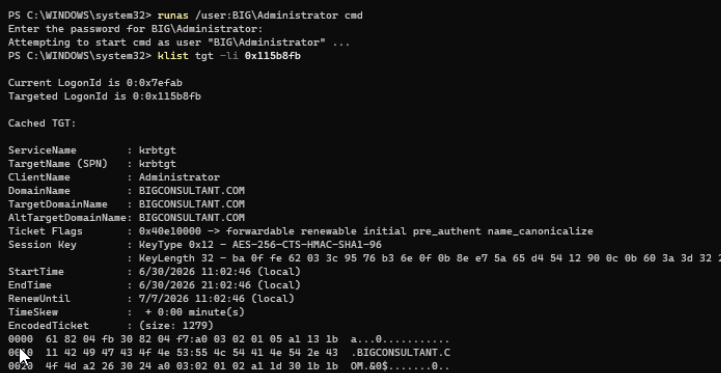Click the Ticket Flags hex value 0x40e10000

(x=170, y=231)
